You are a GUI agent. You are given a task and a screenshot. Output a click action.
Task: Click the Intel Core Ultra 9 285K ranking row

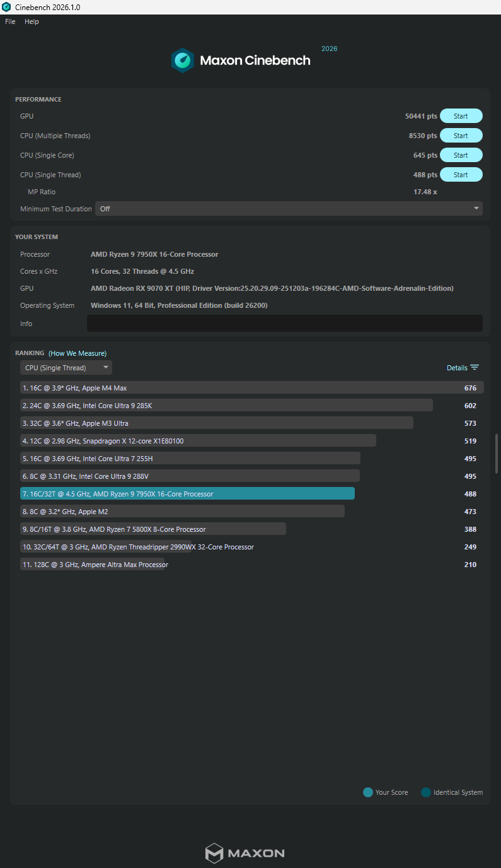[226, 406]
